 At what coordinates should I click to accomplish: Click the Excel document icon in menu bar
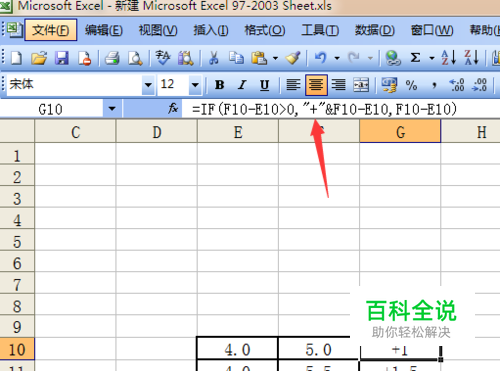point(14,29)
